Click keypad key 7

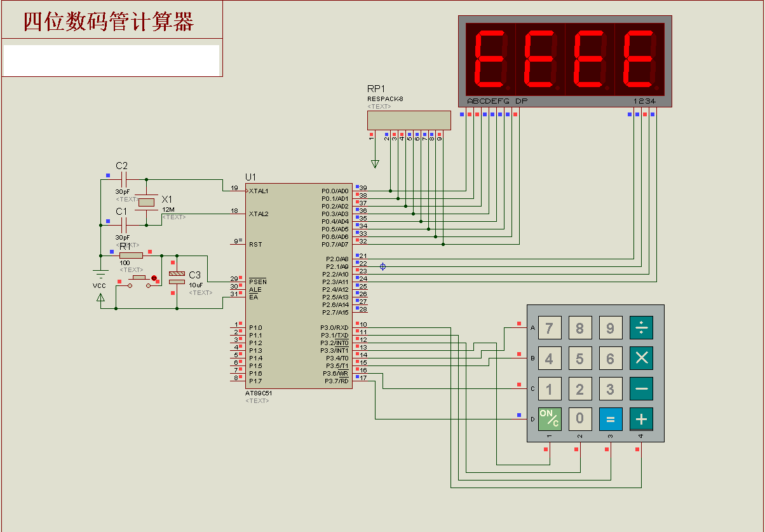point(550,328)
